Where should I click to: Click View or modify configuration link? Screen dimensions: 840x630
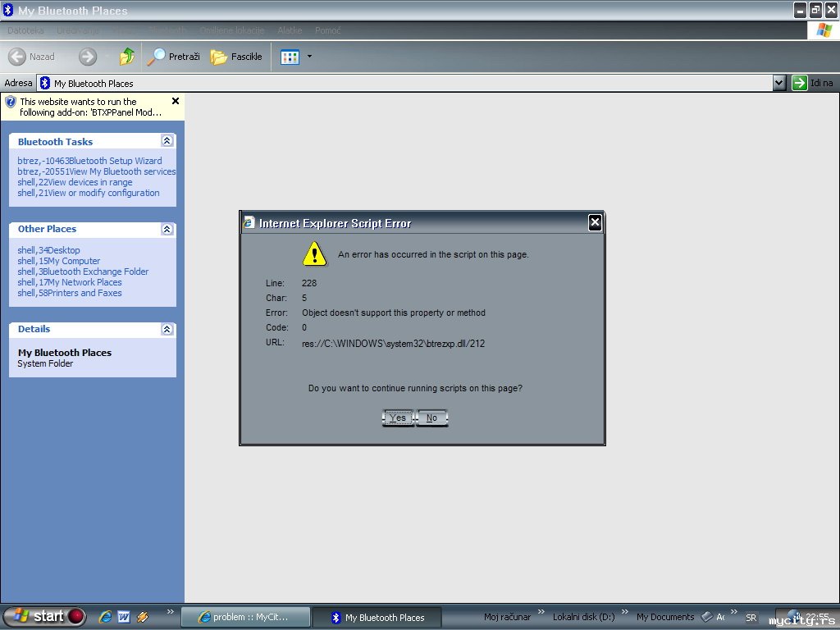click(89, 193)
